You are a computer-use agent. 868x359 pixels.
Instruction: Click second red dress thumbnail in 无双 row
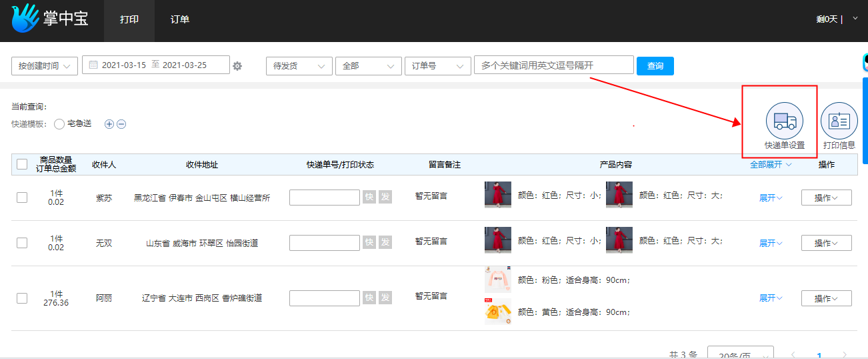[x=619, y=240]
